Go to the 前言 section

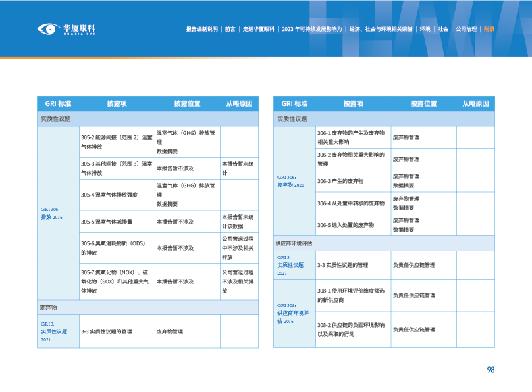[230, 29]
